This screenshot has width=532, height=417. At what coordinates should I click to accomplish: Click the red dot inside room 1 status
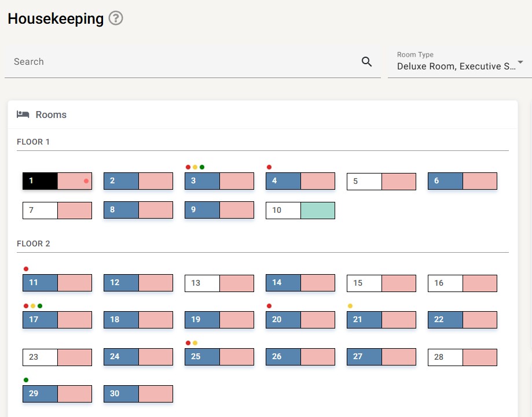[86, 181]
